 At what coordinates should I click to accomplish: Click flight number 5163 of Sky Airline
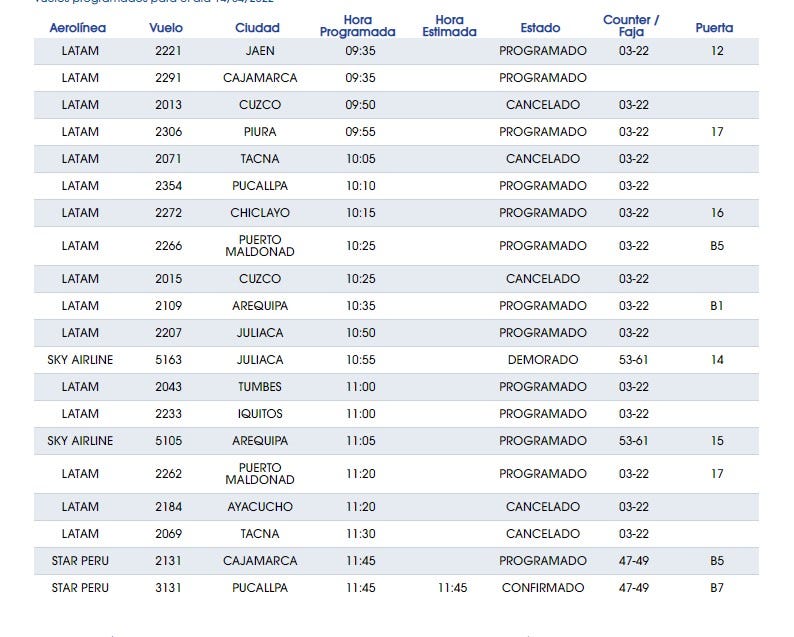pyautogui.click(x=168, y=360)
